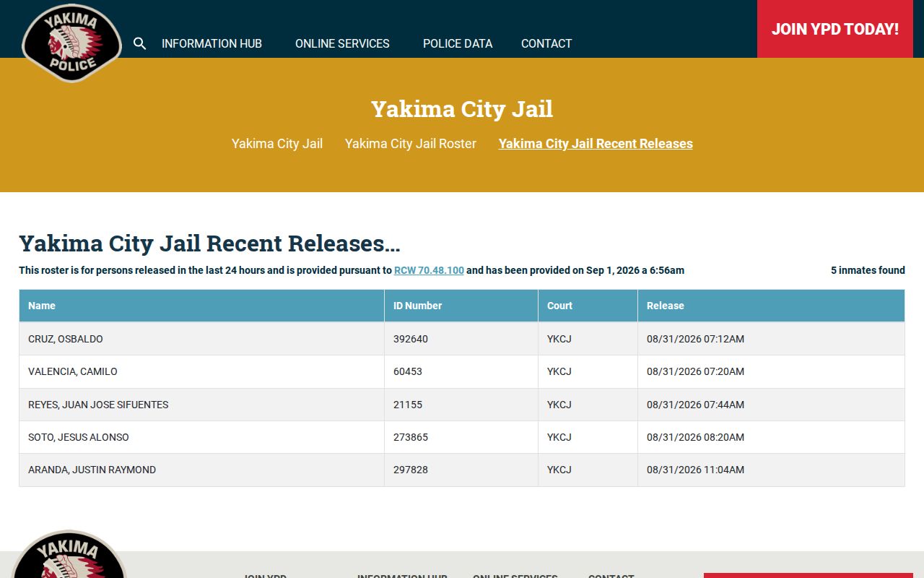
Task: Click the Release column header
Action: pos(771,306)
